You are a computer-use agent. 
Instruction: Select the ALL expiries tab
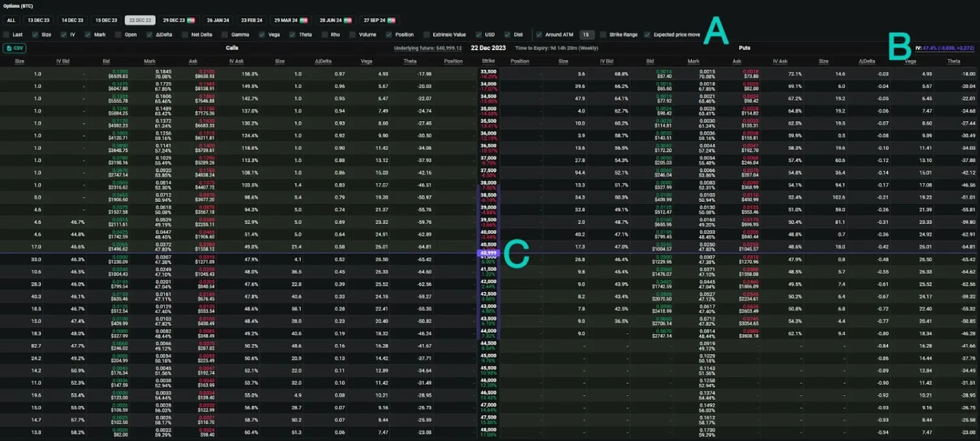(x=11, y=20)
